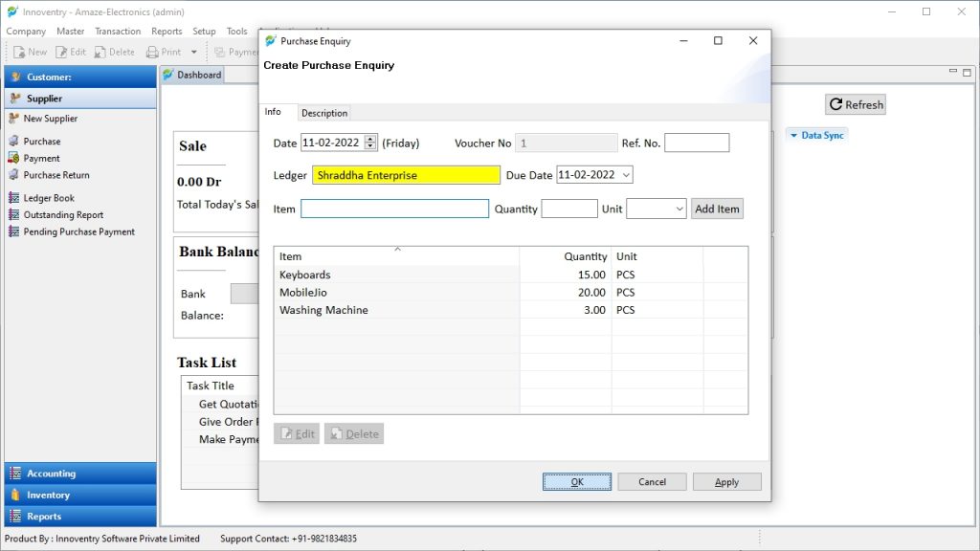The image size is (980, 551).
Task: Open the Due Date dropdown
Action: click(626, 175)
